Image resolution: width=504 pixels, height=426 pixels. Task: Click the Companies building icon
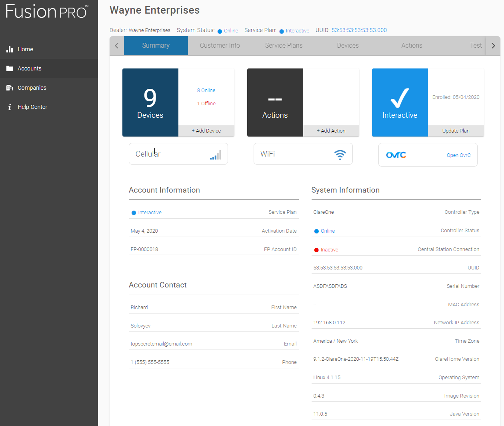pos(10,88)
